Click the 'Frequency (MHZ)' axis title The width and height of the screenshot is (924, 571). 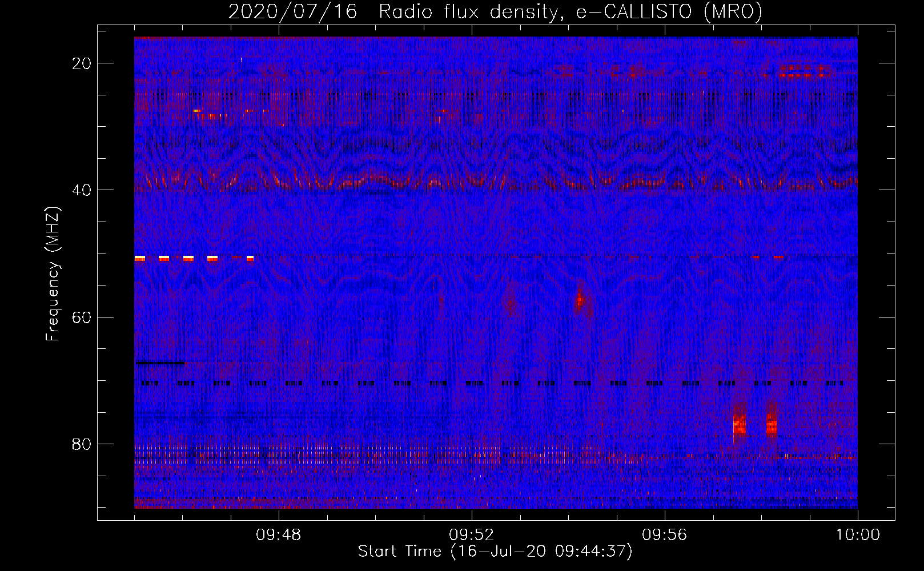tap(53, 274)
